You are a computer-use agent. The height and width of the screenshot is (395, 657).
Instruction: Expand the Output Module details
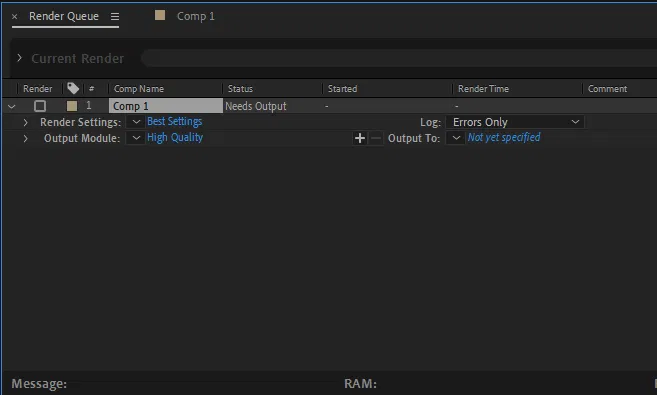26,138
